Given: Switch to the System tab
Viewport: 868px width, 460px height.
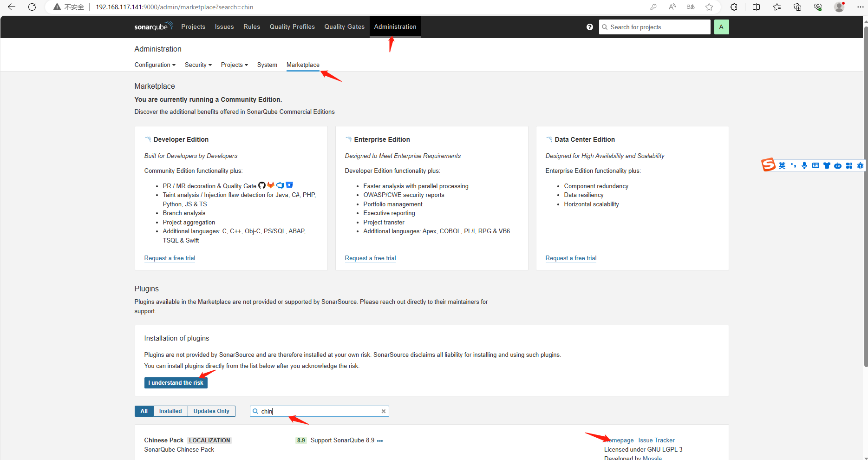Looking at the screenshot, I should pos(267,65).
